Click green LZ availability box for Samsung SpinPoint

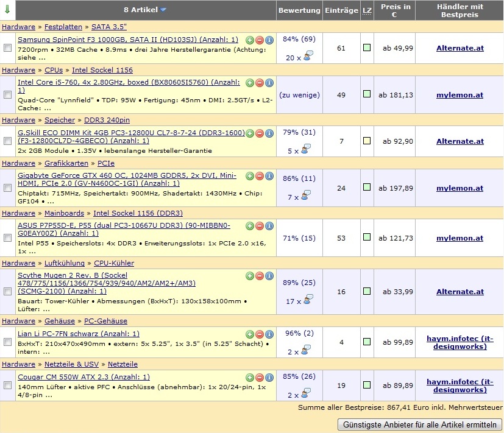(x=367, y=48)
